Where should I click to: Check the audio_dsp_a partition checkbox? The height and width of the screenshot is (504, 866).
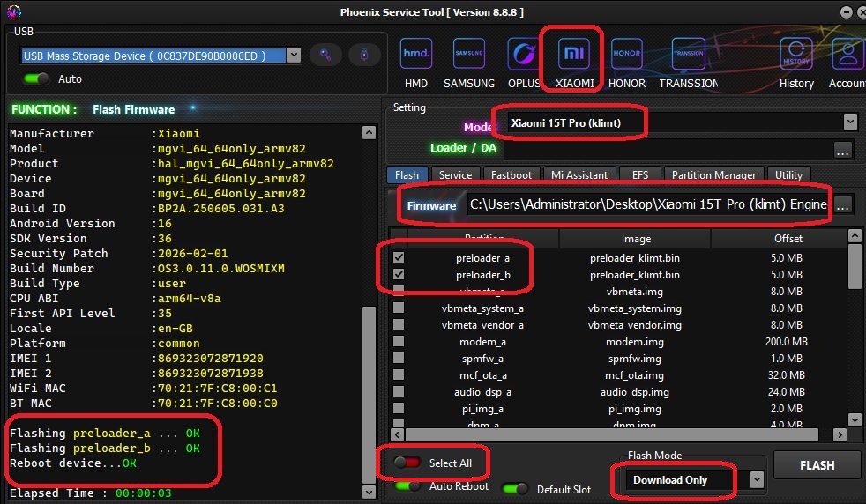[399, 391]
